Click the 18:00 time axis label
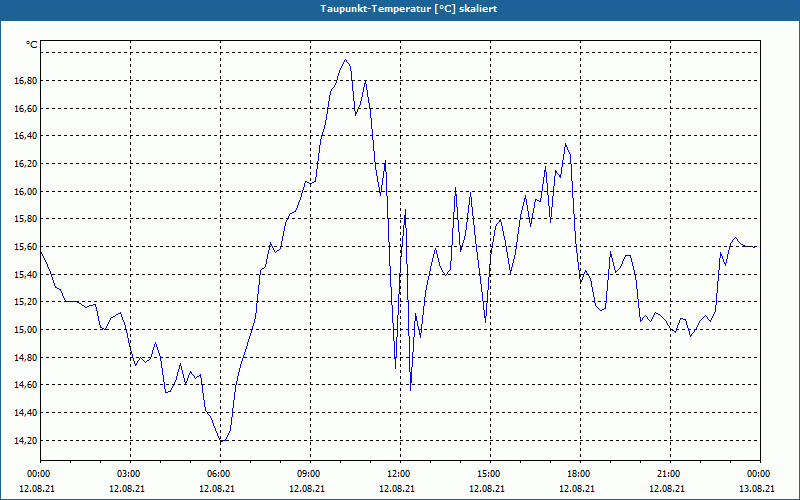Viewport: 800px width, 500px height. tap(580, 474)
